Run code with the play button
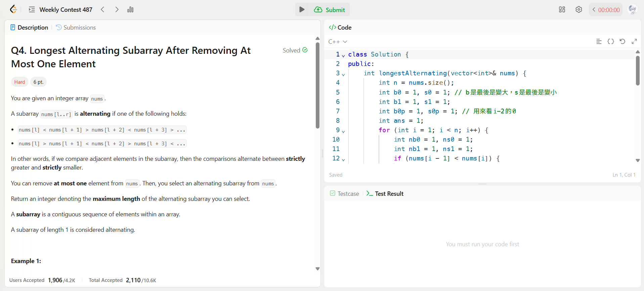The image size is (644, 291). 302,10
